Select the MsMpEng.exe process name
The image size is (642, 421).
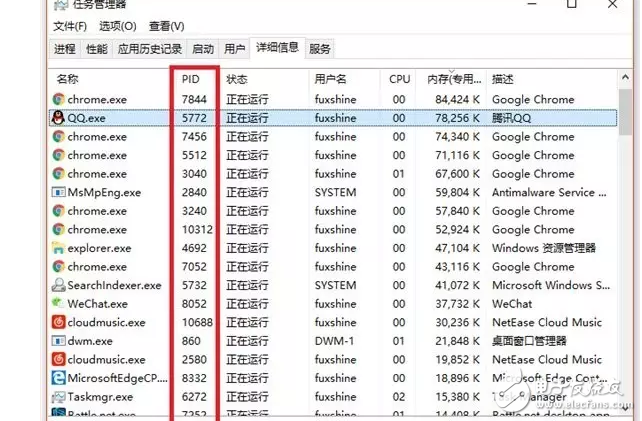click(104, 192)
